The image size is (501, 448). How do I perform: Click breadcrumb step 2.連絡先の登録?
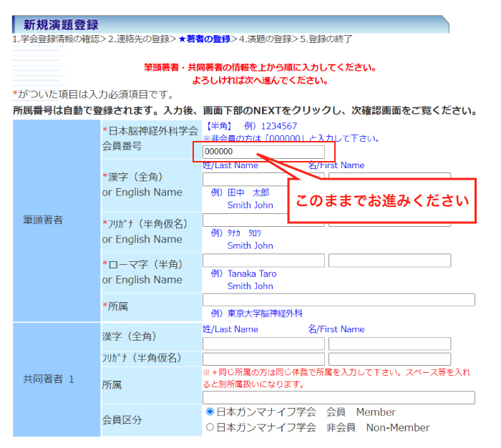click(139, 39)
